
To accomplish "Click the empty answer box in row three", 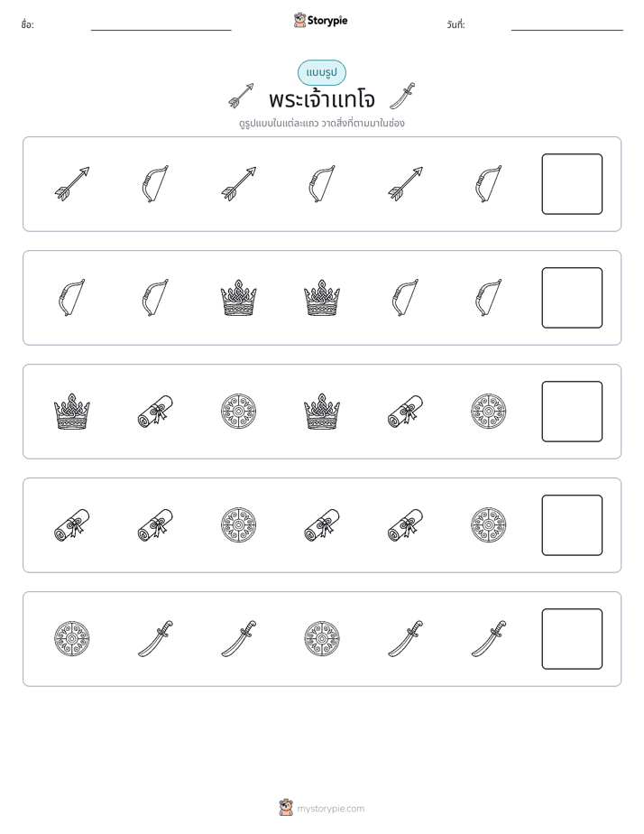I will pyautogui.click(x=572, y=412).
